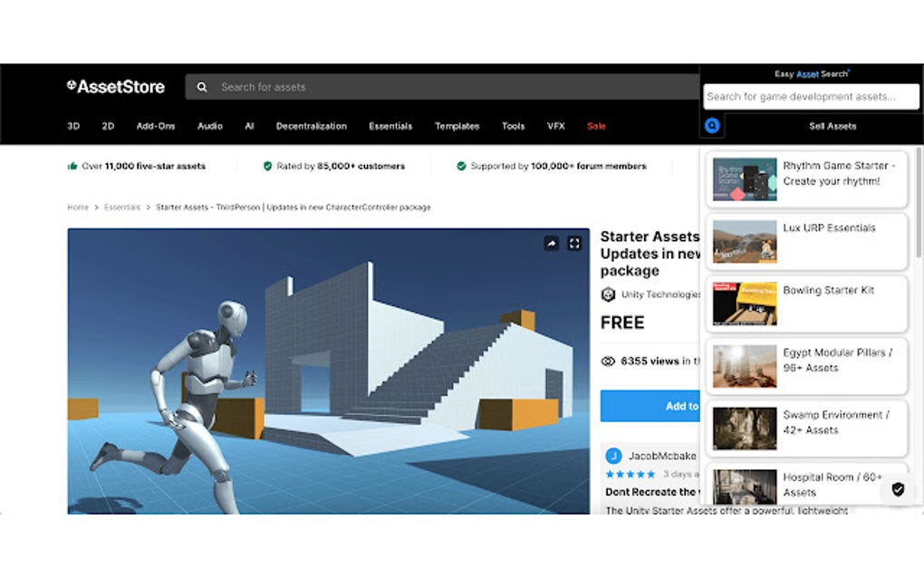Open the Asset Store search magnifier icon
924x578 pixels.
(x=202, y=87)
